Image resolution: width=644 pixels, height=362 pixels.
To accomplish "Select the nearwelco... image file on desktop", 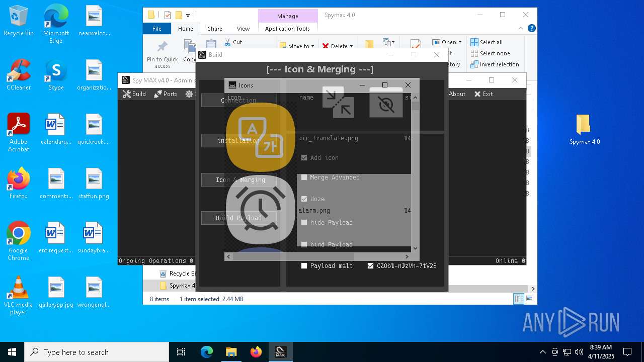I will pos(94,21).
